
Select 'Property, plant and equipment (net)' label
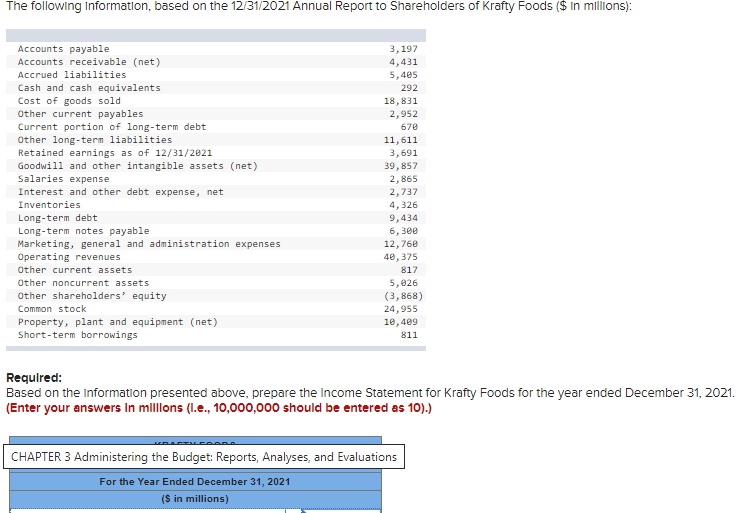[x=118, y=322]
